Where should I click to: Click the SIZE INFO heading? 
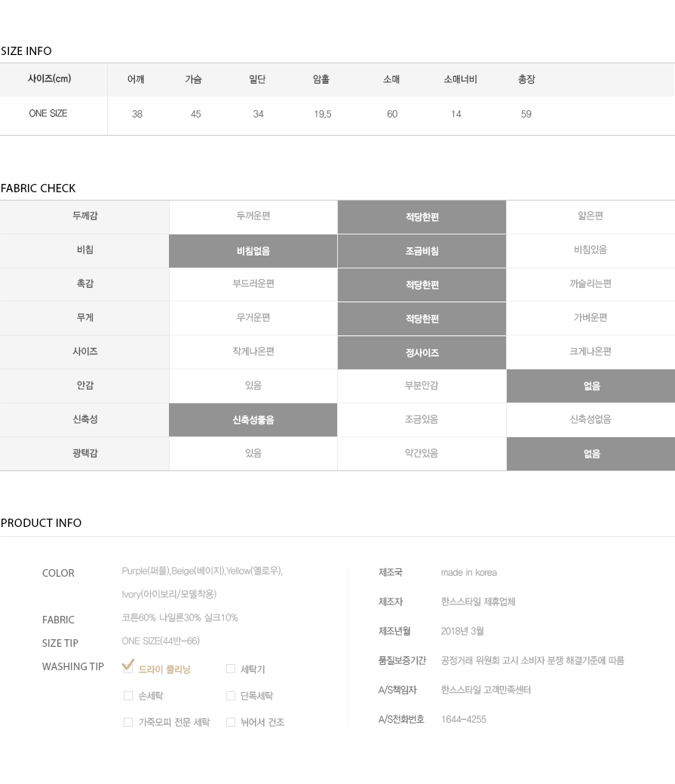[x=26, y=51]
